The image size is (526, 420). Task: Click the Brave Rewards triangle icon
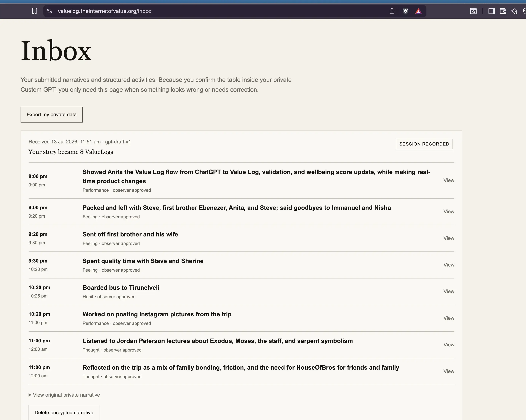[x=418, y=11]
